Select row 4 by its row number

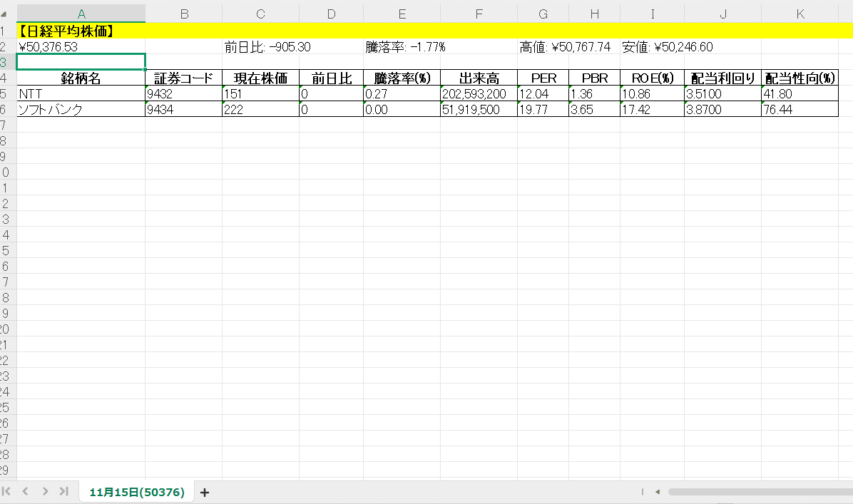point(6,78)
